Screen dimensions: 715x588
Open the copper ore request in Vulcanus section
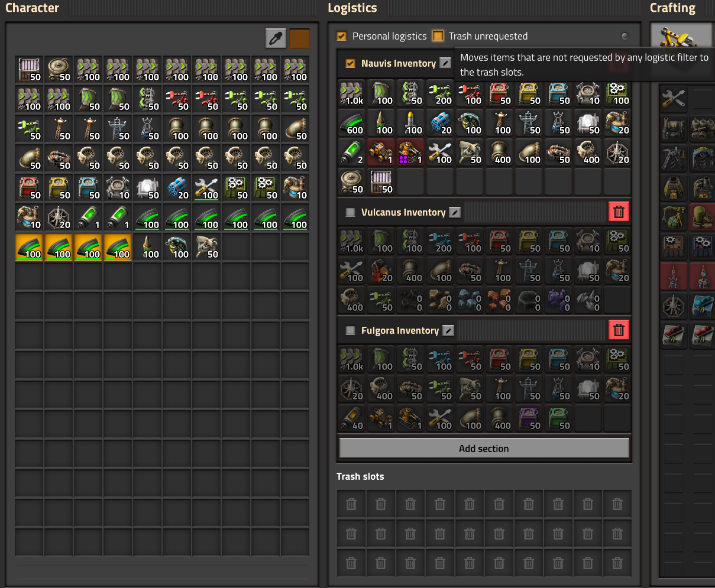(500, 301)
